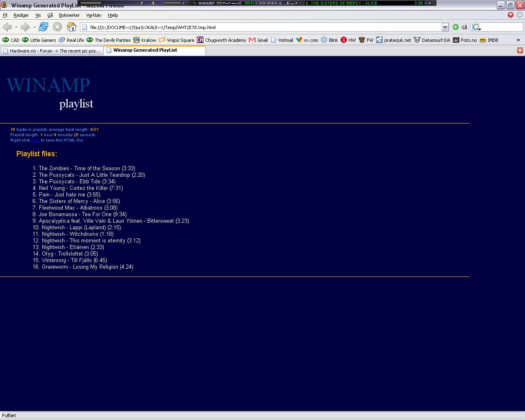Close the current tab with red X
Screen dimensions: 525x420
[520, 50]
